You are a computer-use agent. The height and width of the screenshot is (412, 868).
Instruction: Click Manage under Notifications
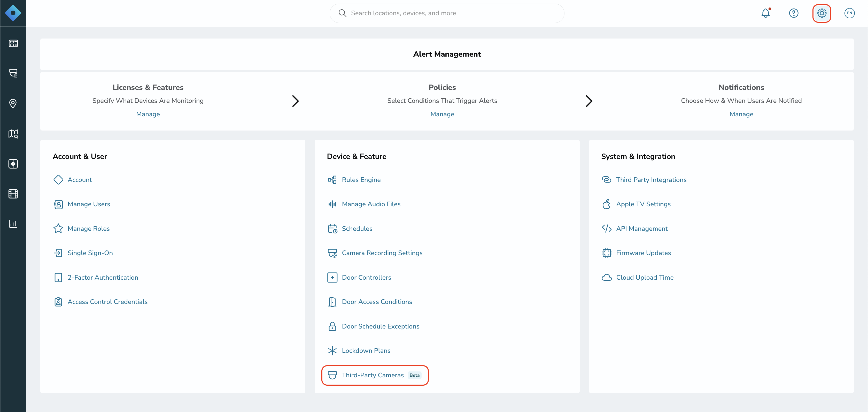pos(741,114)
